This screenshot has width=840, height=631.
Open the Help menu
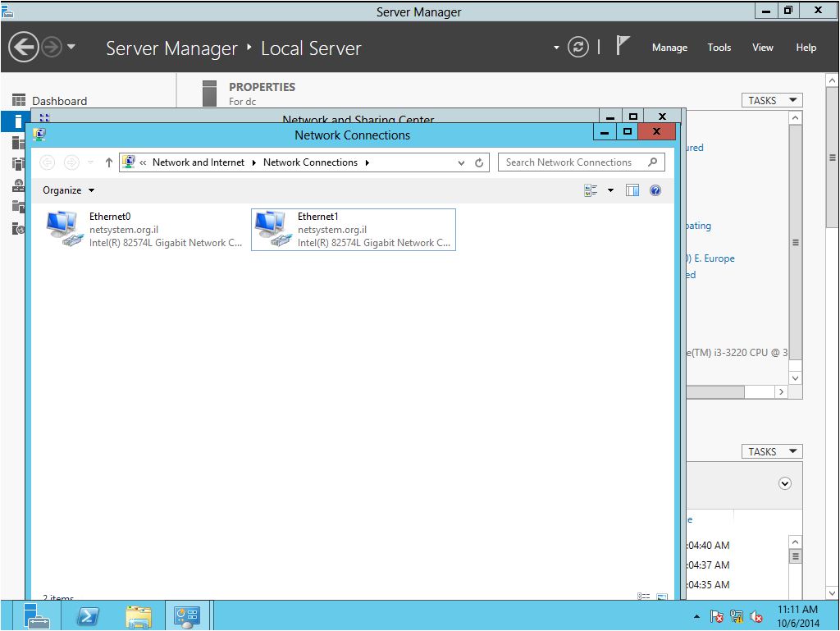[806, 48]
